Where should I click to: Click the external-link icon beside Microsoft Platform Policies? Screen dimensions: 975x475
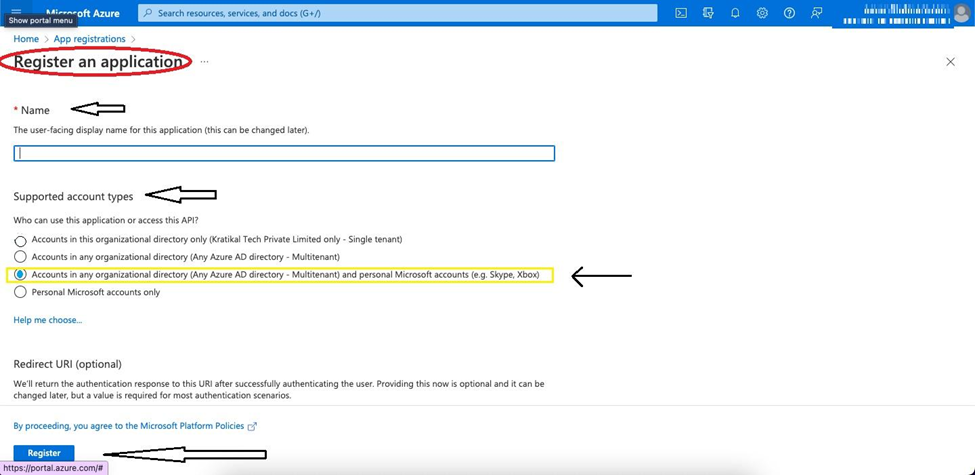click(x=252, y=427)
